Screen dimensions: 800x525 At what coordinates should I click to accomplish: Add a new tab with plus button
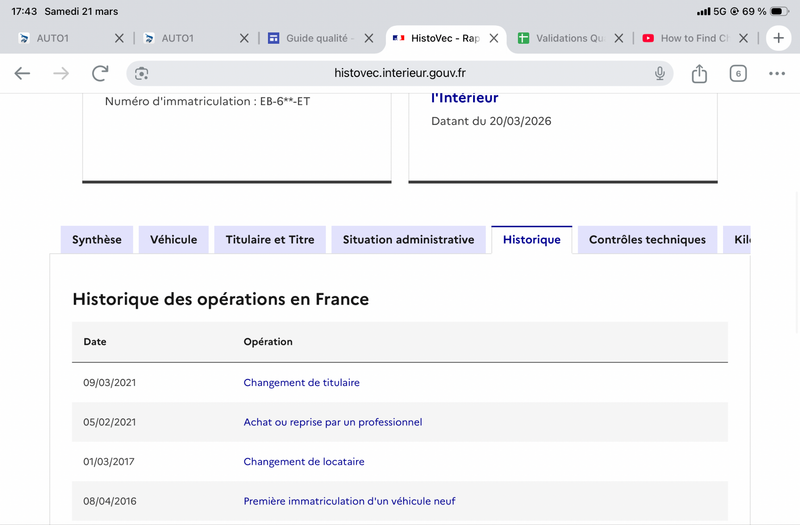(779, 38)
